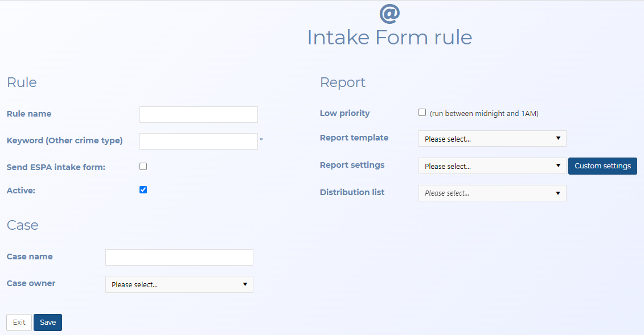Click the @ logo icon at top
The width and height of the screenshot is (644, 335).
[x=389, y=13]
